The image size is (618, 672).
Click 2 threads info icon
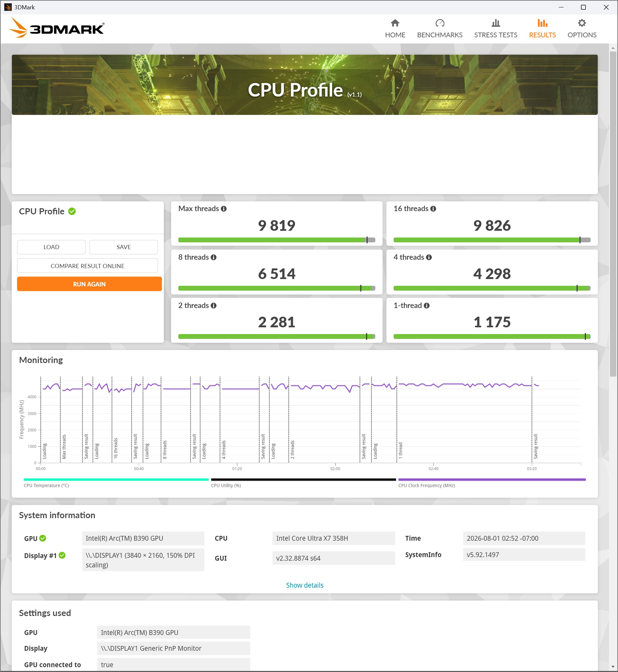213,305
